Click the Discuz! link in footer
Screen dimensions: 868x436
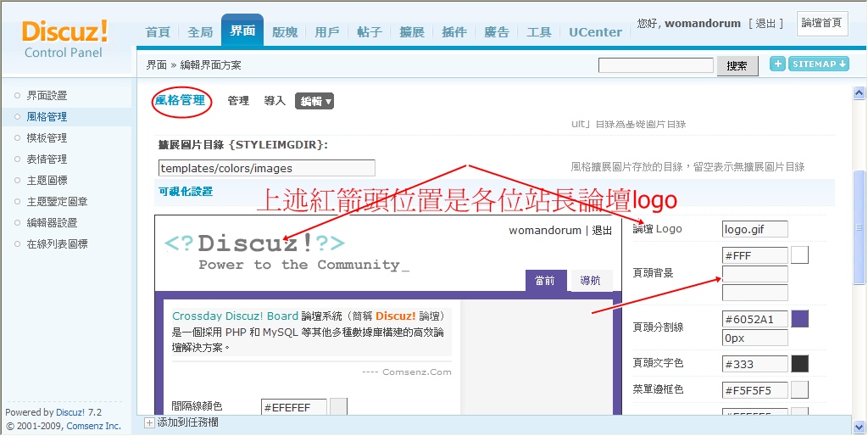(70, 412)
